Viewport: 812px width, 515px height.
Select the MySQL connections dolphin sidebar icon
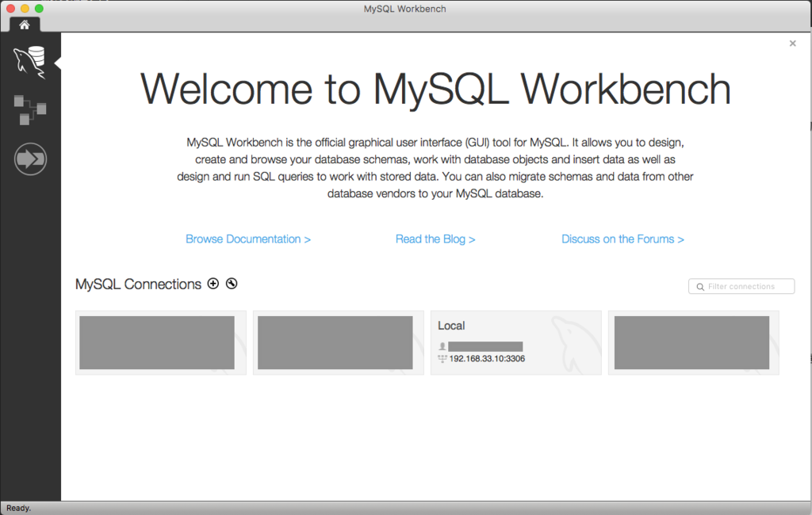(x=29, y=62)
